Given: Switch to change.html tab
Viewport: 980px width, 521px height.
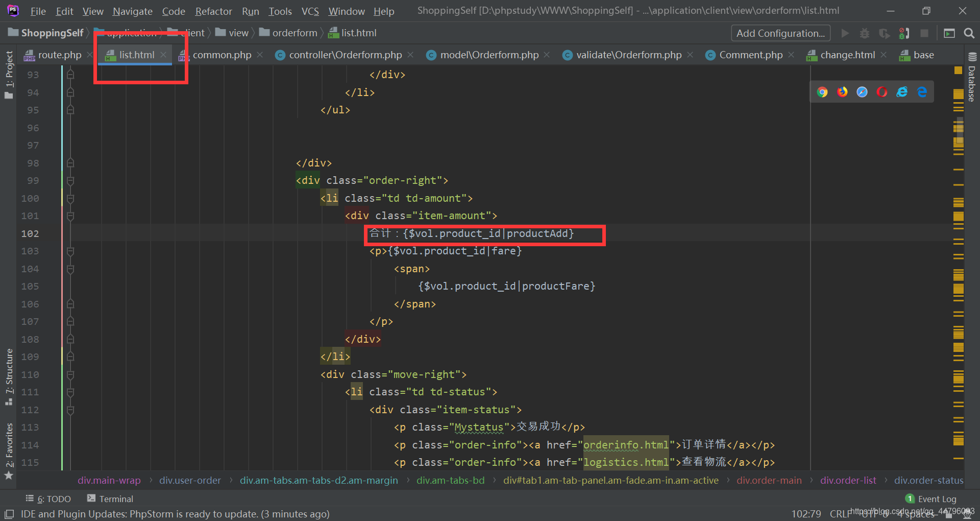Looking at the screenshot, I should click(847, 55).
